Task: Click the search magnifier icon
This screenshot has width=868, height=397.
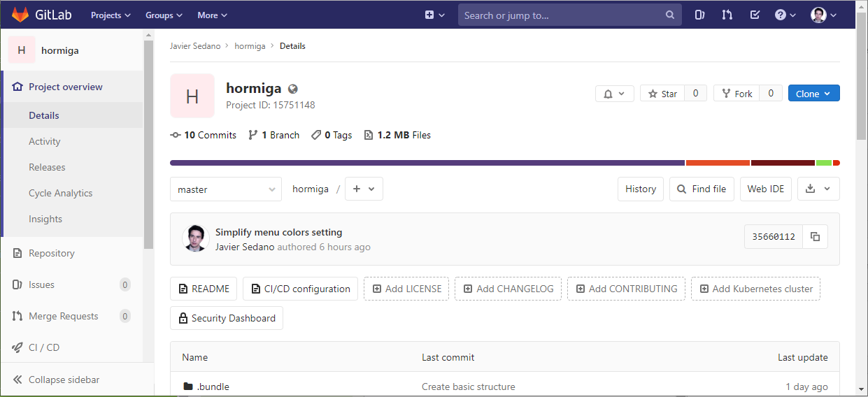Action: coord(669,15)
